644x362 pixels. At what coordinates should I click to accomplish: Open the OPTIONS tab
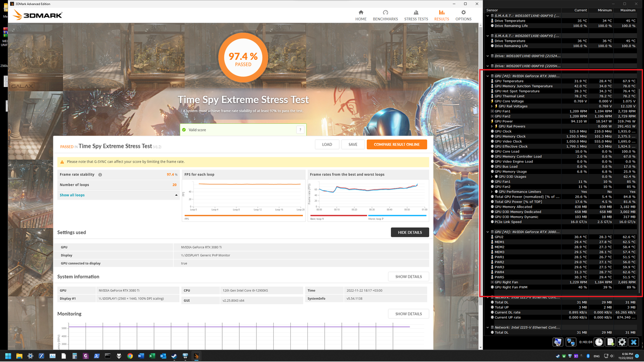463,15
